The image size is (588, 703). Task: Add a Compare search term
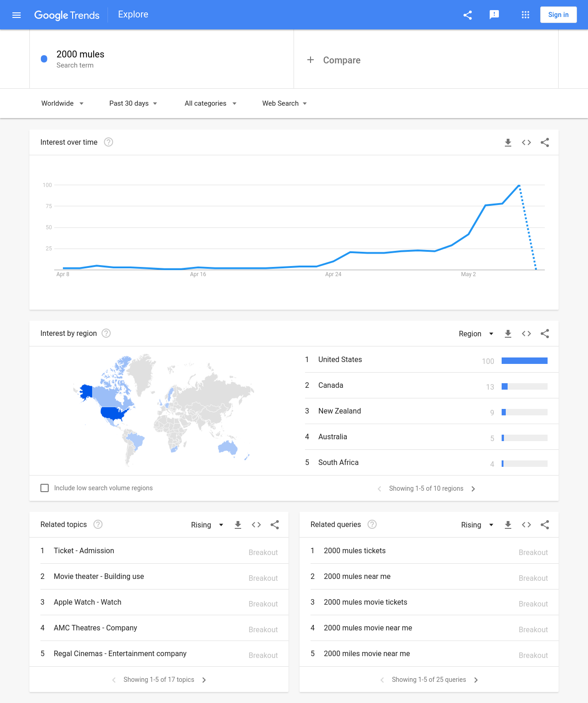coord(334,60)
